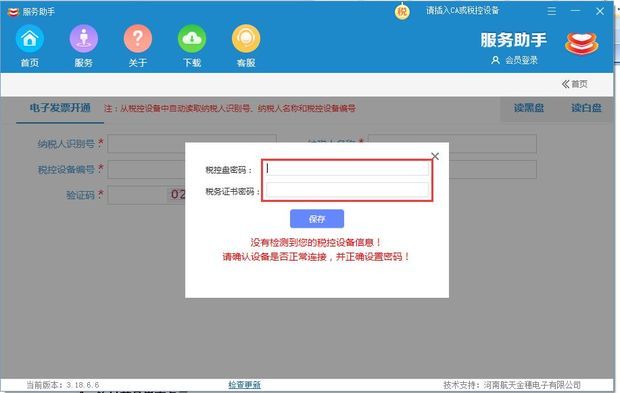The image size is (620, 393).
Task: Close the password dialog with X
Action: (435, 156)
